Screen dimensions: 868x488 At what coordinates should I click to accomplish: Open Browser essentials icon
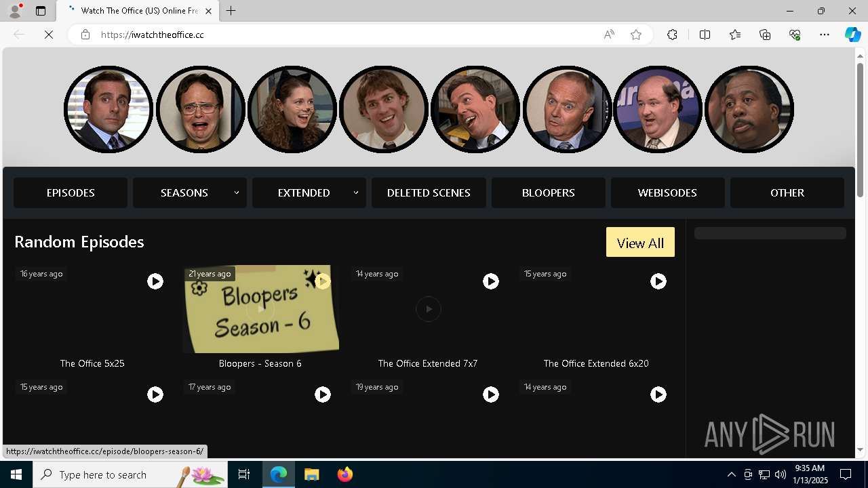pos(795,35)
